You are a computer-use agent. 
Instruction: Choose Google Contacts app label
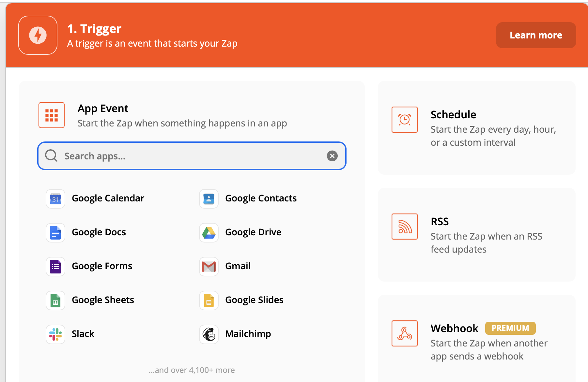(x=261, y=198)
